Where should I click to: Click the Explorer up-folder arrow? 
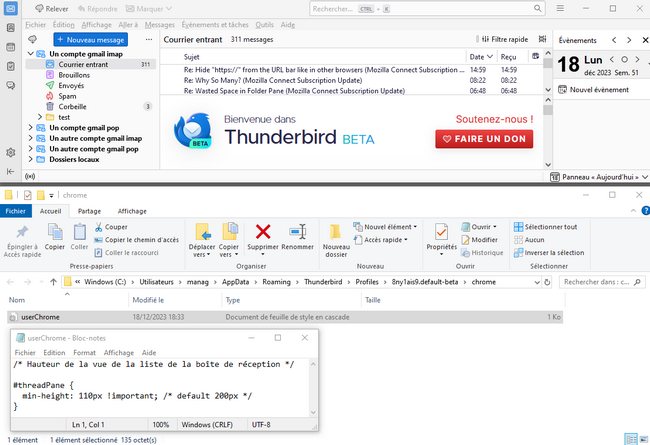coord(53,282)
